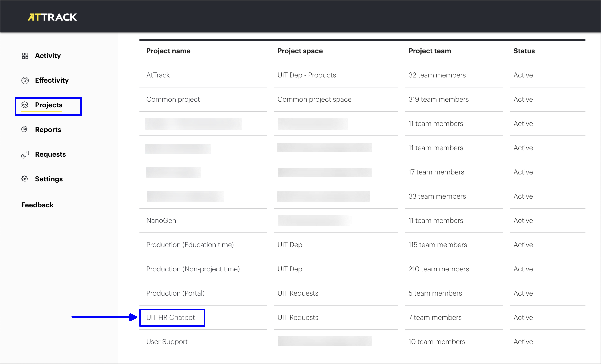Click Active status in 17 team members row

pos(523,172)
